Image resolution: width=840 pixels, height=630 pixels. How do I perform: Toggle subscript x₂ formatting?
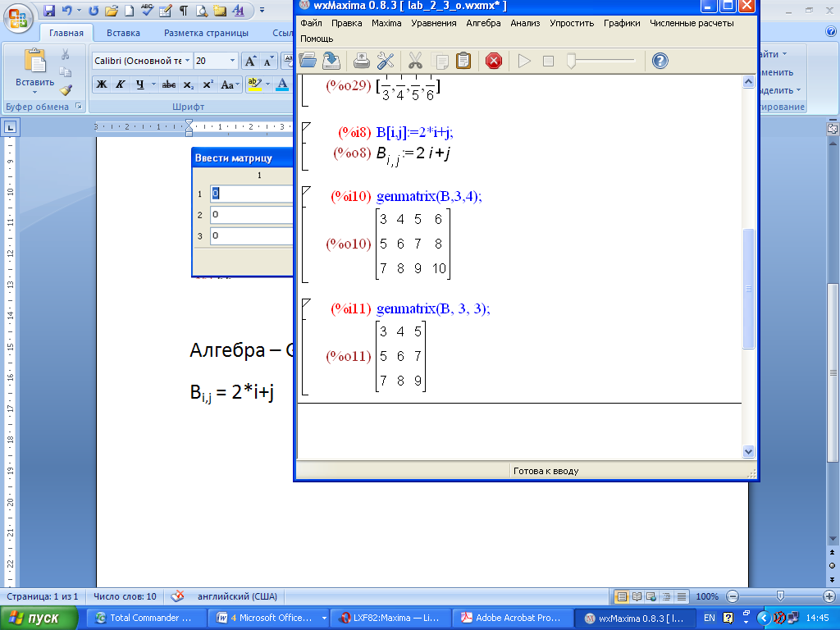click(x=189, y=84)
